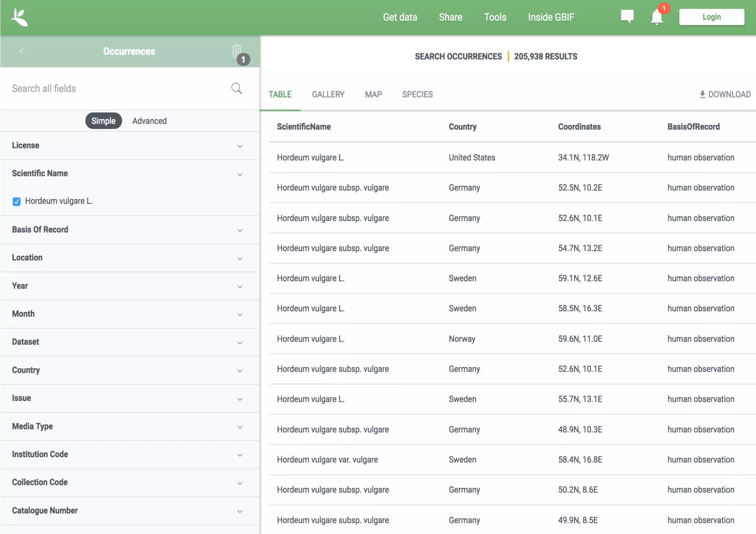756x534 pixels.
Task: Click the GBIF leaf logo
Action: (x=19, y=17)
